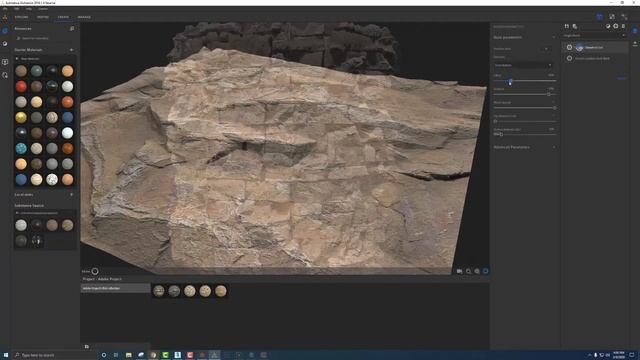Click blue circular icon on far-right sidebar
Image resolution: width=640 pixels, height=360 pixels.
tap(635, 31)
